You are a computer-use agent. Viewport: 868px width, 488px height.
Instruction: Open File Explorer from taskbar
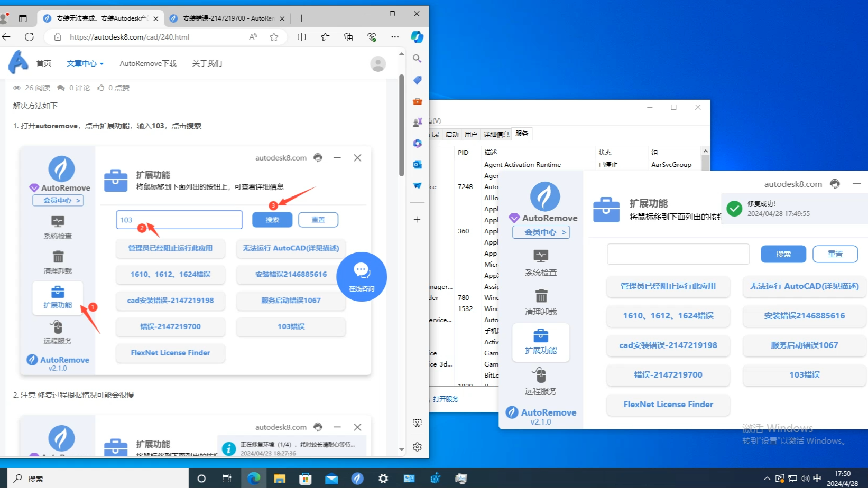pos(280,478)
